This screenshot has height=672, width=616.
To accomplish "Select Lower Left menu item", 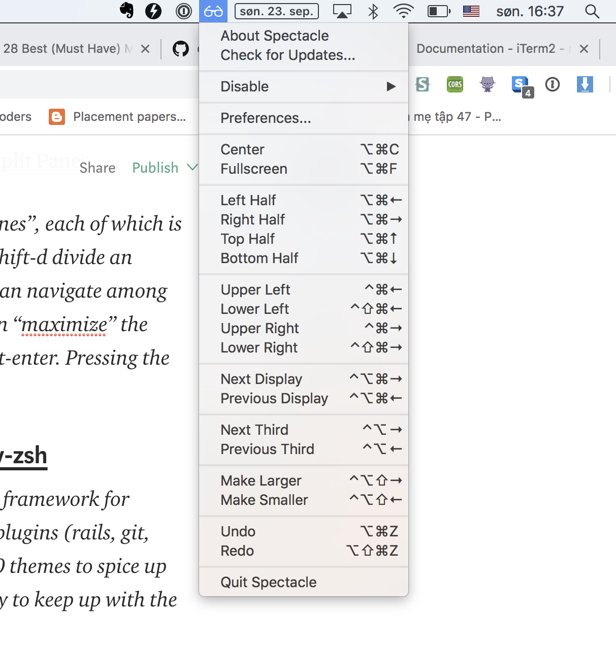I will click(304, 309).
